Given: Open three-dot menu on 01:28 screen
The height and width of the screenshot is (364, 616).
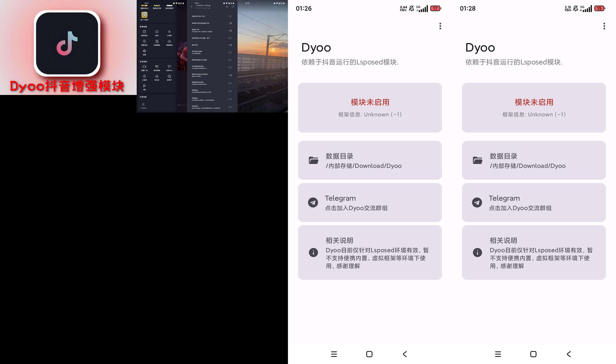Looking at the screenshot, I should click(x=604, y=26).
